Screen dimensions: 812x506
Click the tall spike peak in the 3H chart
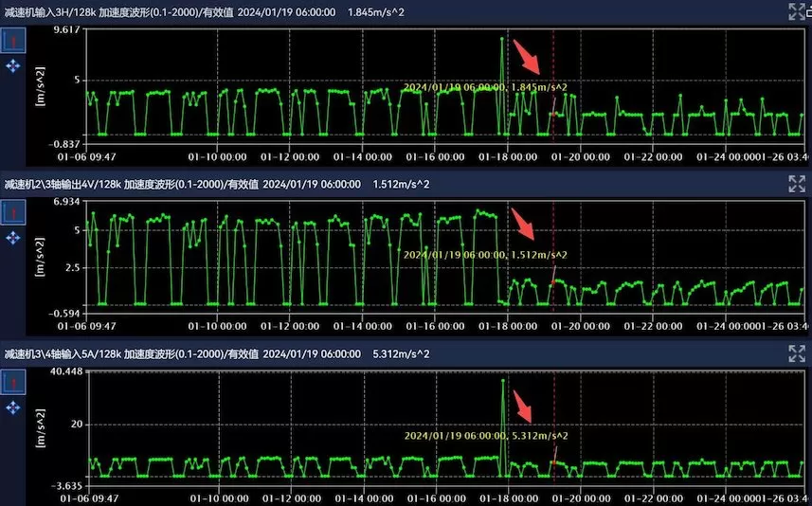(x=501, y=39)
